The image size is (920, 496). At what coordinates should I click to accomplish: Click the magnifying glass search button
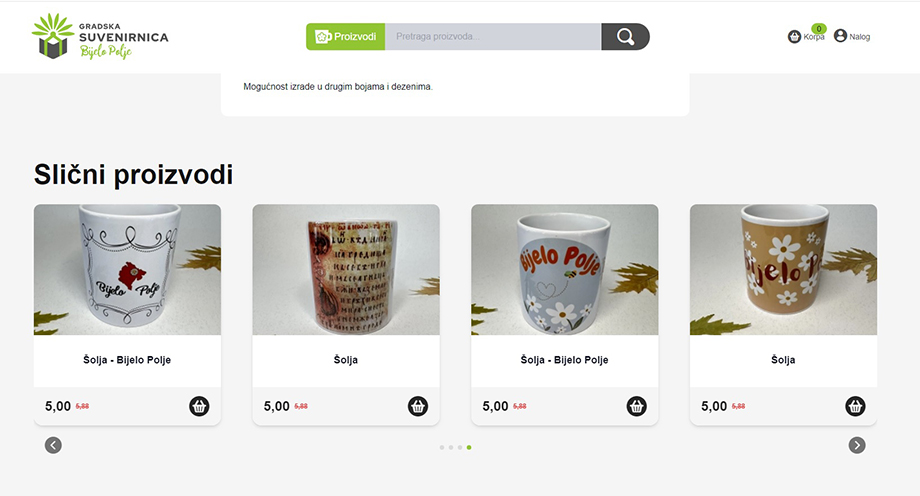pos(625,36)
